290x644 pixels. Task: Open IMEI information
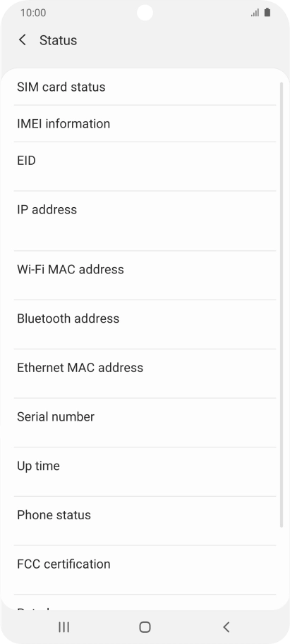coord(145,123)
